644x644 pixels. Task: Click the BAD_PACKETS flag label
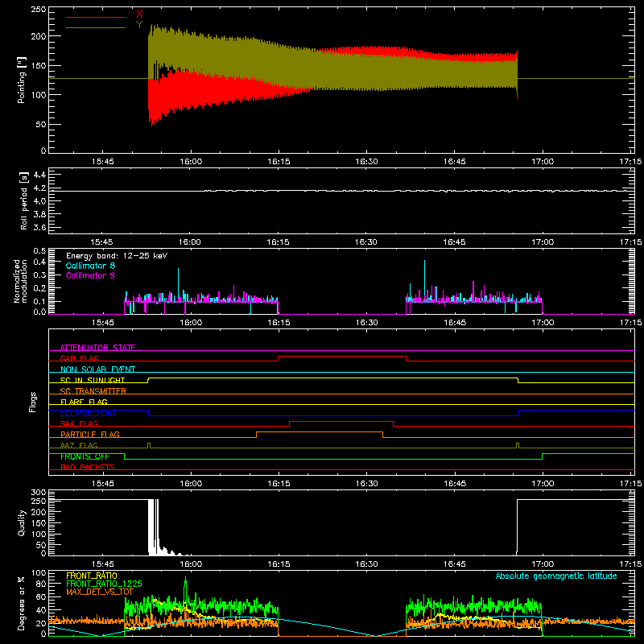tap(88, 467)
